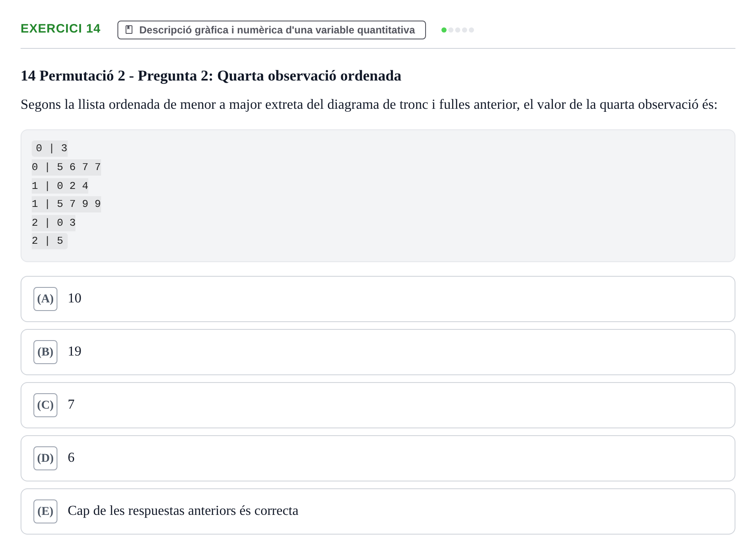756x556 pixels.
Task: Click the stem-and-leaf row '1 | 0 2 4'
Action: [x=60, y=186]
